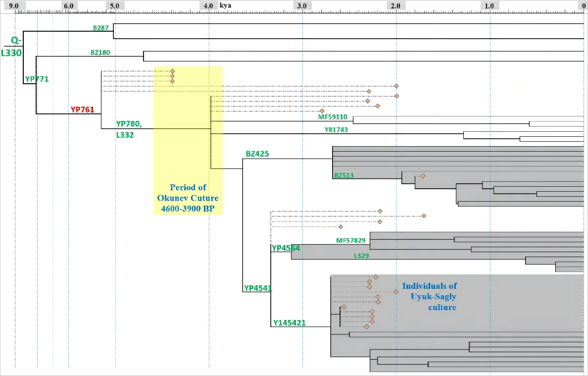Click the diamond marker beside BZ513 branch
This screenshot has width=588, height=376.
[x=423, y=176]
